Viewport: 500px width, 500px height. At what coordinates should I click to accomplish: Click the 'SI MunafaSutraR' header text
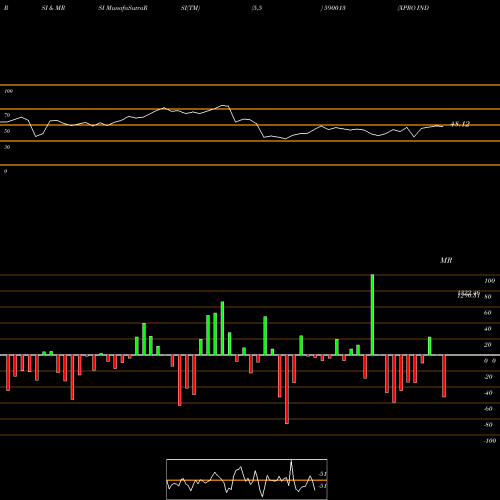[123, 8]
